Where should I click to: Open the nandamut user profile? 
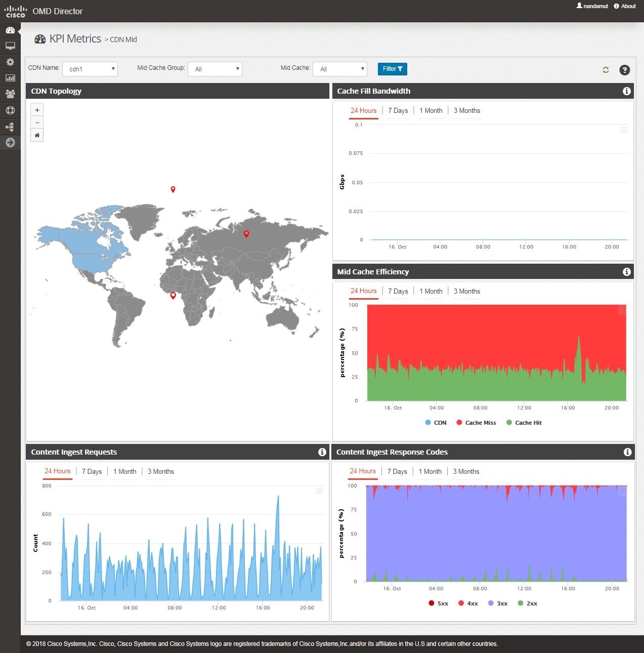[x=592, y=6]
